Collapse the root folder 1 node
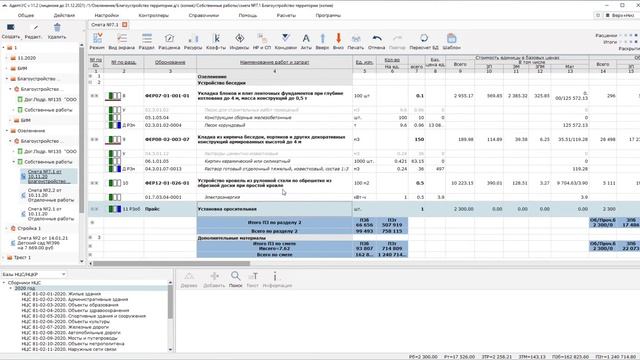640x360 pixels. click(x=4, y=48)
